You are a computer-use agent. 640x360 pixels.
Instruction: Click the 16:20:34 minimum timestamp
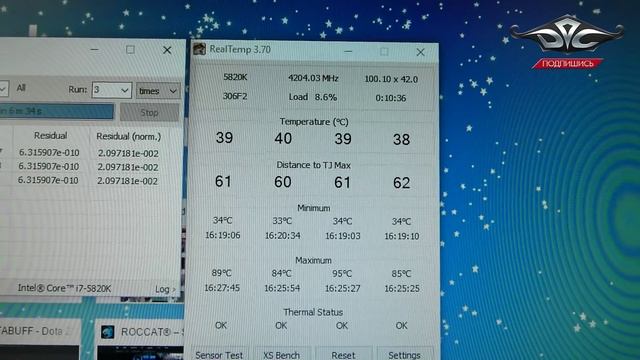click(282, 236)
